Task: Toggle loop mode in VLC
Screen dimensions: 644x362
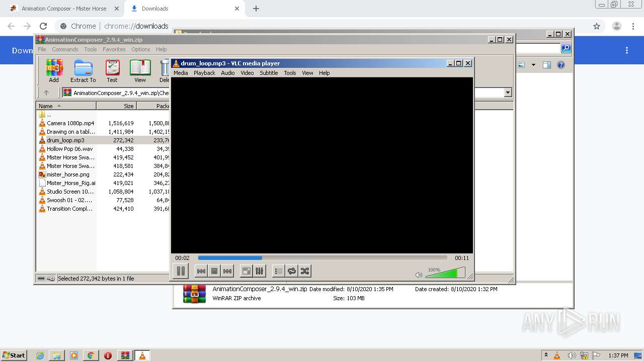Action: point(292,271)
